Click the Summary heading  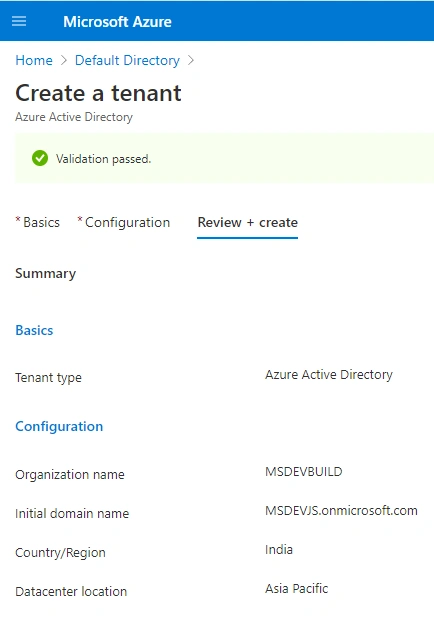46,274
